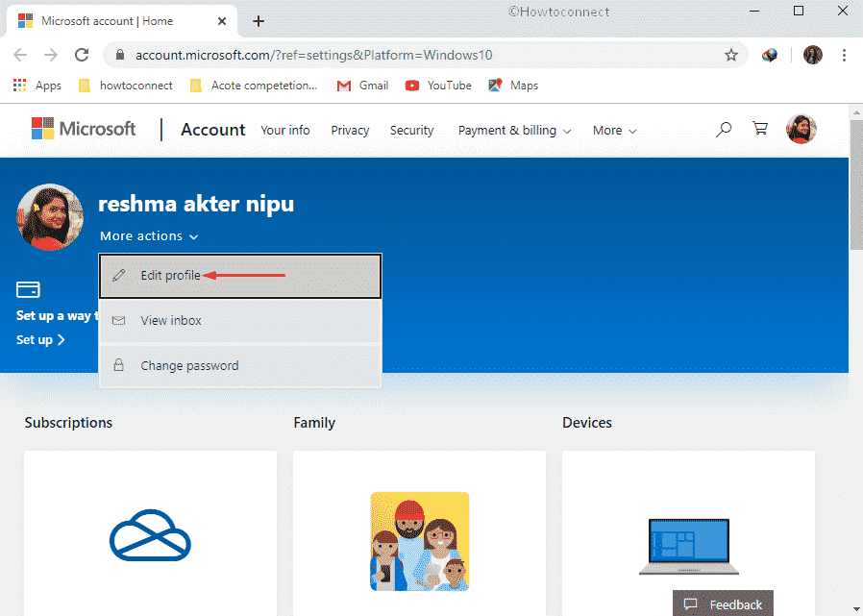The image size is (863, 616).
Task: Open the browser extension icon beside the star
Action: (770, 55)
